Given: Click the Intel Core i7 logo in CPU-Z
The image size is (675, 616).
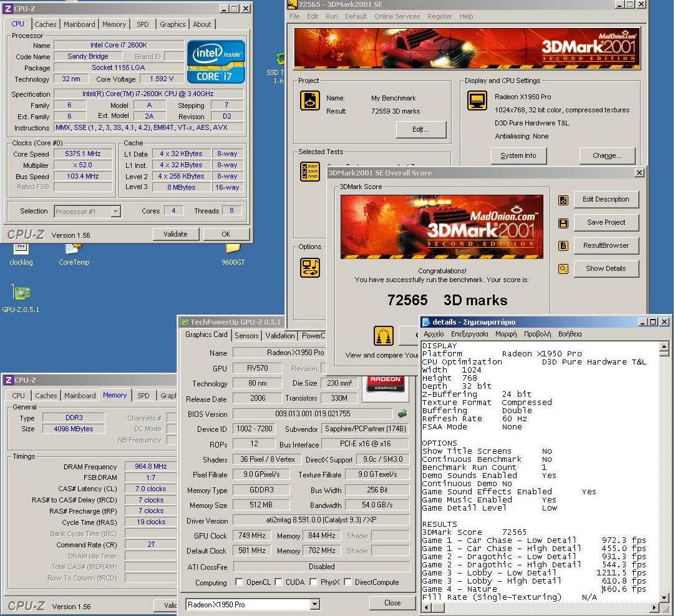Looking at the screenshot, I should coord(216,62).
